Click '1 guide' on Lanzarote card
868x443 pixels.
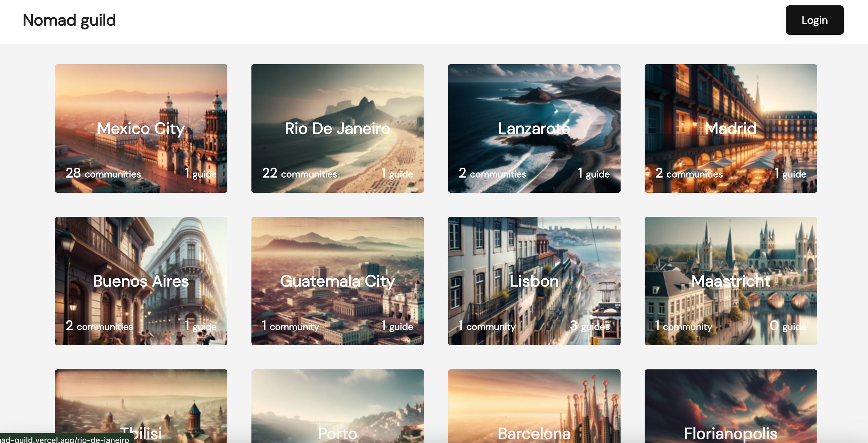[x=594, y=173]
